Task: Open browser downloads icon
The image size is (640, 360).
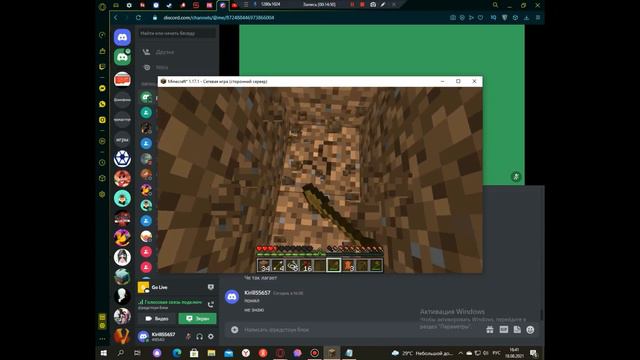Action: point(527,18)
